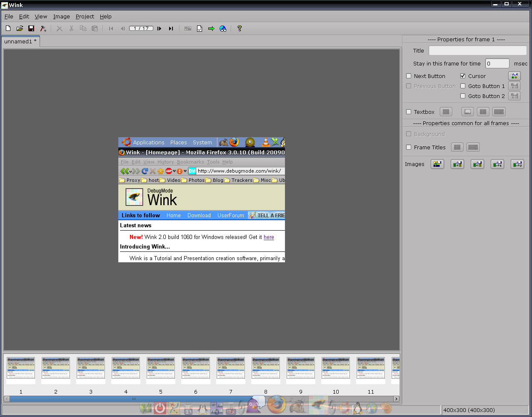Click the grid icon after the last-frame button
532x417 pixels.
(188, 28)
